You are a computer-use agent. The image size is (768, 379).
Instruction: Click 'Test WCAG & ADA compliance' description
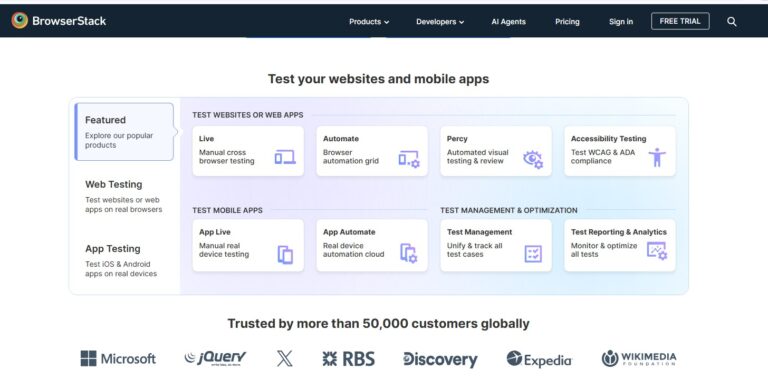[602, 157]
